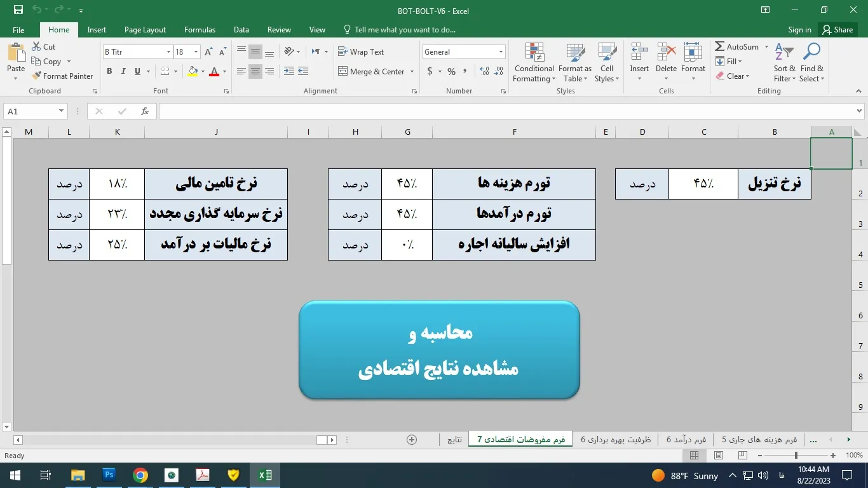Expand the font name dropdown
Viewport: 868px width, 488px height.
(168, 52)
